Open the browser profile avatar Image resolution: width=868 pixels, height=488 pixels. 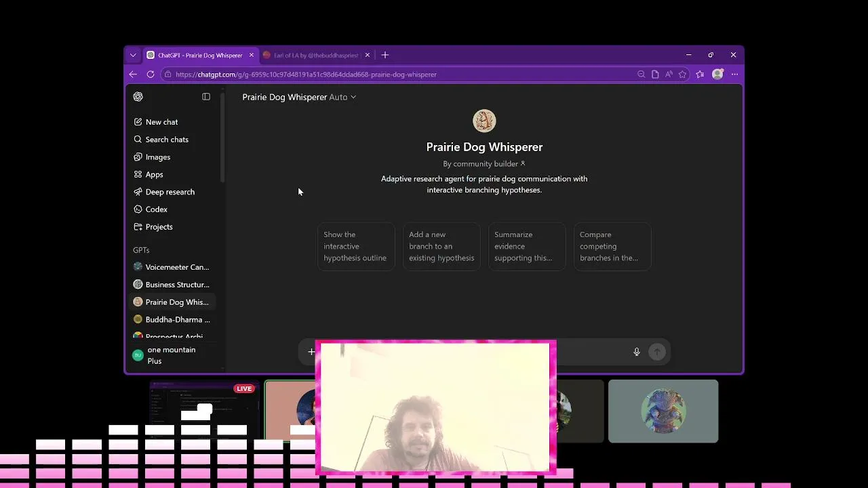717,75
